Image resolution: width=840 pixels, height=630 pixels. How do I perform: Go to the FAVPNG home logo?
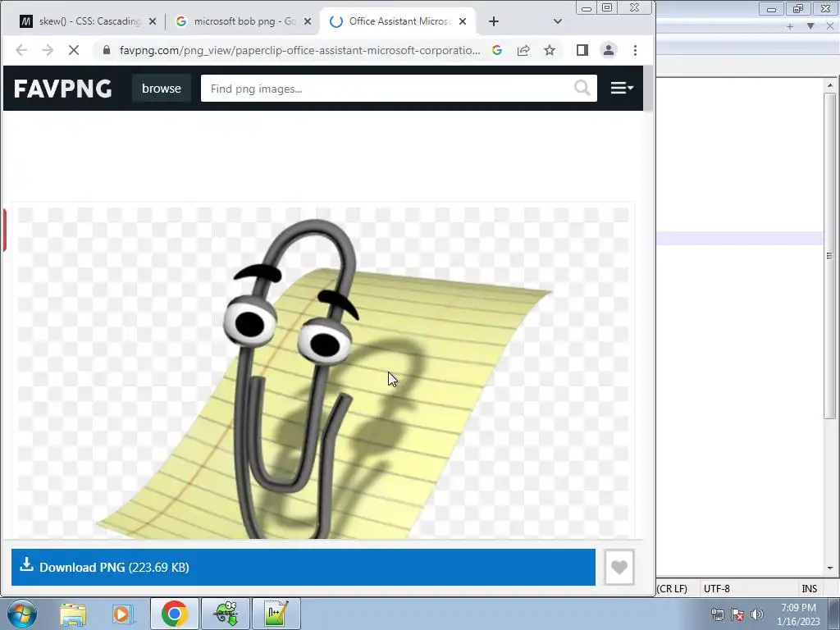click(62, 89)
